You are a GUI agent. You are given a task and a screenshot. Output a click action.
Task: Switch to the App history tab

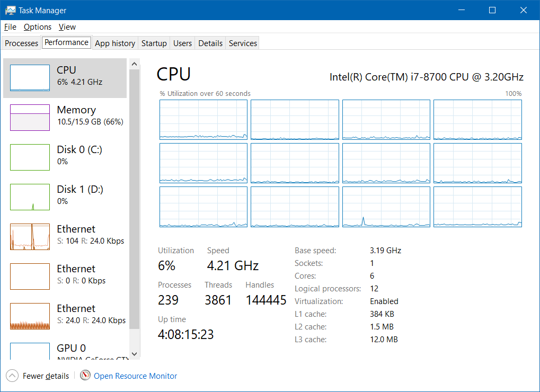[115, 43]
